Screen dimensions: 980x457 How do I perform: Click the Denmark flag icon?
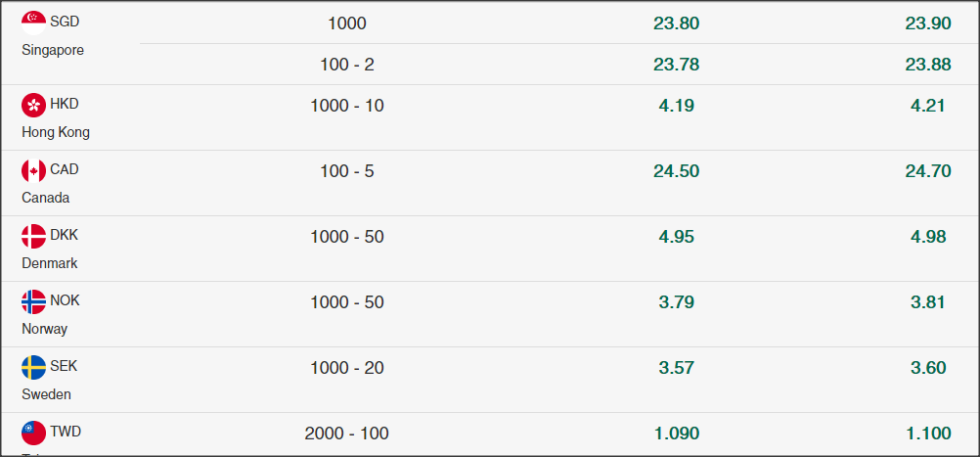click(x=34, y=236)
